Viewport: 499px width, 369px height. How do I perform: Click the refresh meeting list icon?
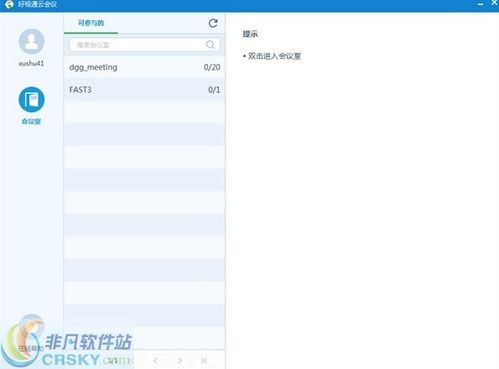213,23
